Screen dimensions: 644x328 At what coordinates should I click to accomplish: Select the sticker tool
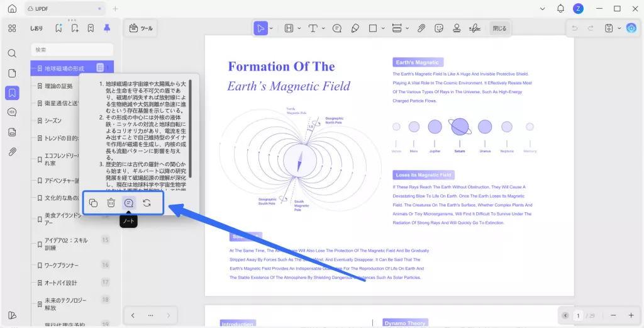[439, 28]
